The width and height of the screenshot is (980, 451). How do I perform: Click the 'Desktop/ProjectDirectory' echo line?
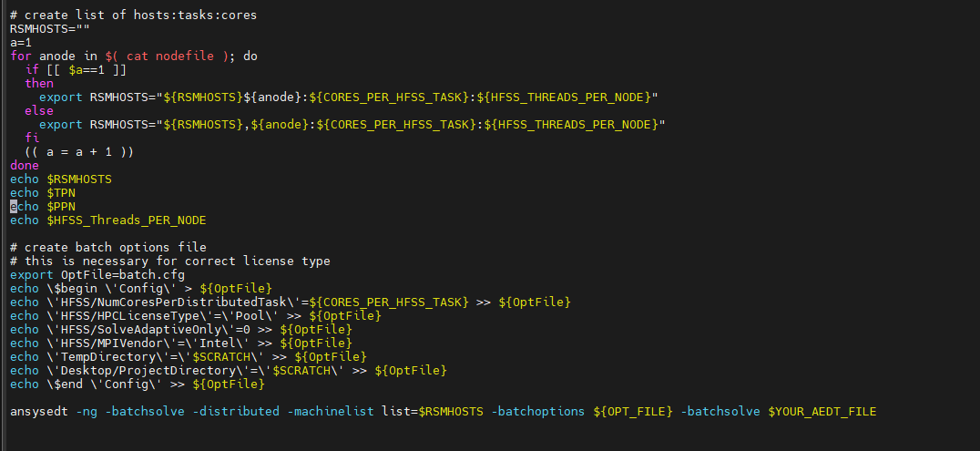[228, 370]
